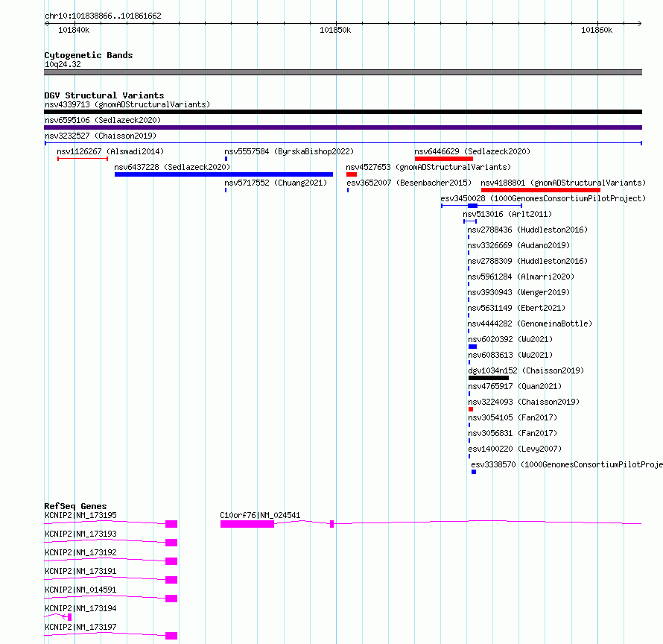Open the nsv3056831 (Fan2017) label
The height and width of the screenshot is (644, 663).
tap(513, 433)
